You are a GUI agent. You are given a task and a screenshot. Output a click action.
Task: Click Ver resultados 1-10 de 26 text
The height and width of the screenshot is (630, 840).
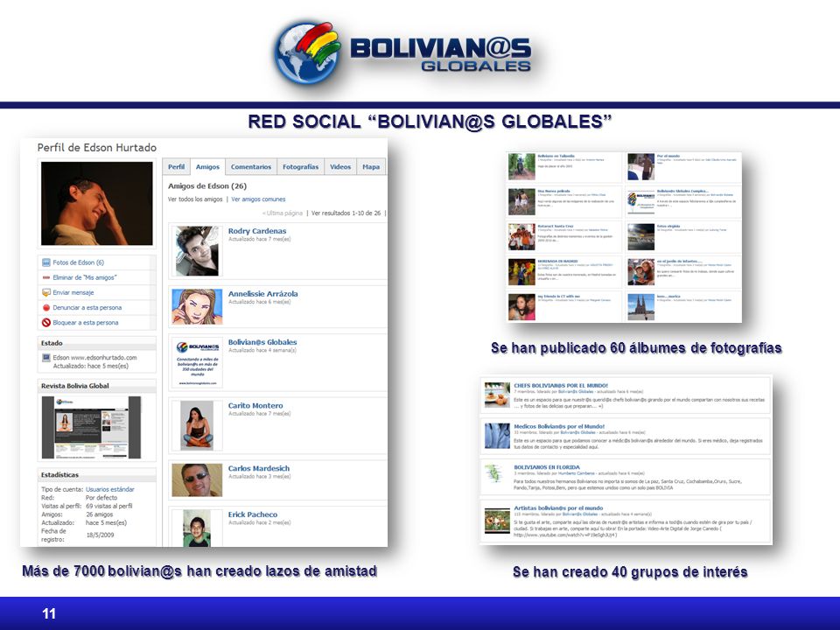(x=346, y=213)
